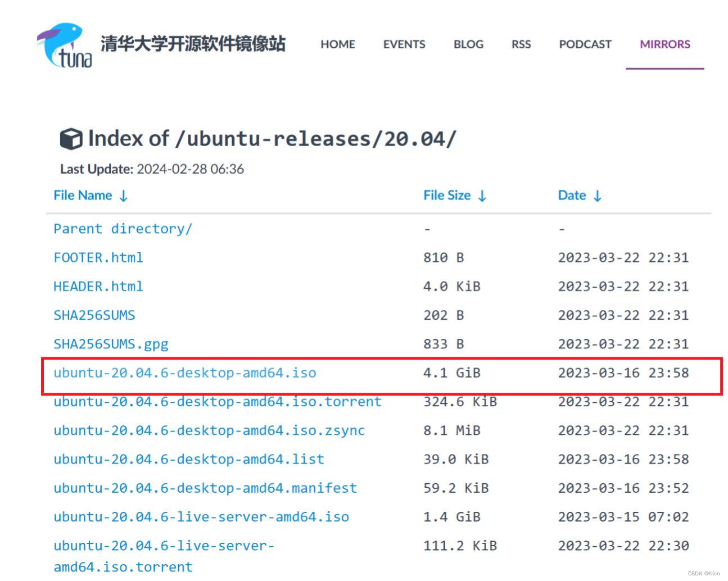Sort entries using the Date down arrow
This screenshot has width=728, height=581.
point(597,196)
